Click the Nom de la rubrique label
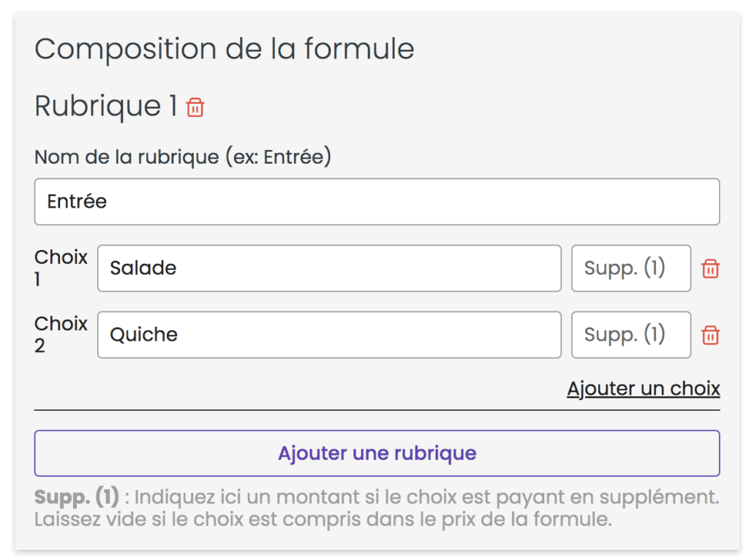 182,157
